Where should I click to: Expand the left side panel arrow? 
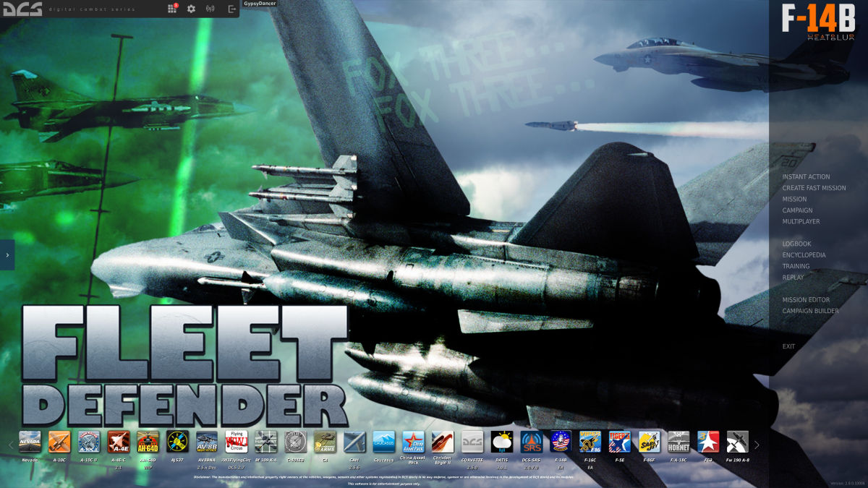pyautogui.click(x=7, y=254)
